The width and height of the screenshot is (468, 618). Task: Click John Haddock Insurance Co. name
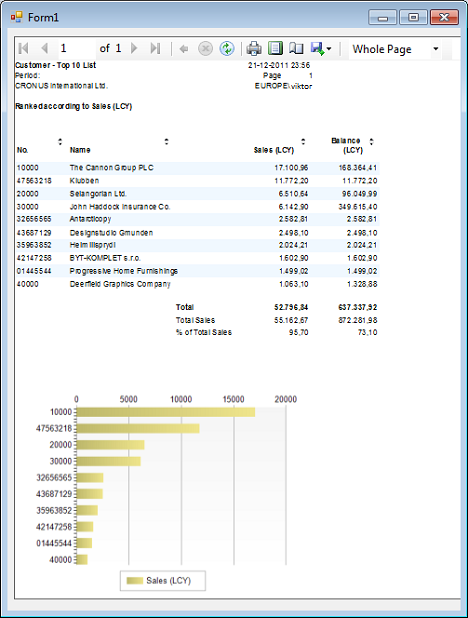[120, 207]
